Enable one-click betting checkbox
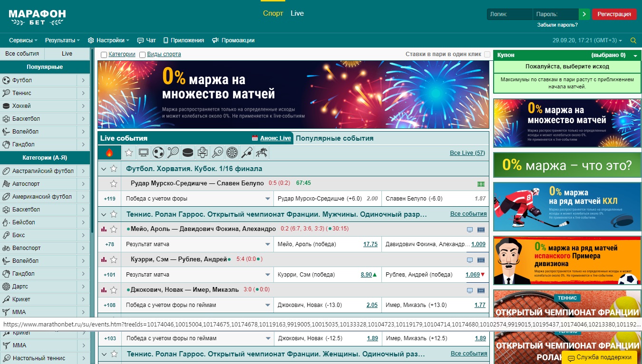 [487, 55]
